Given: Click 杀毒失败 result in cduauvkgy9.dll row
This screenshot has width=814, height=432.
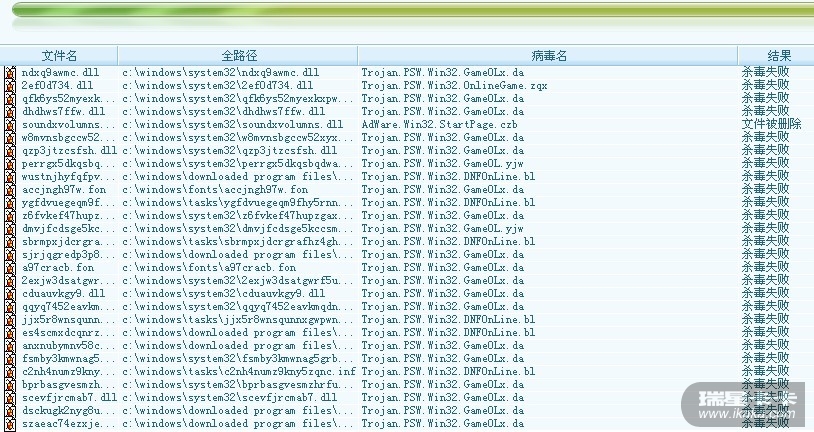Looking at the screenshot, I should pos(765,293).
